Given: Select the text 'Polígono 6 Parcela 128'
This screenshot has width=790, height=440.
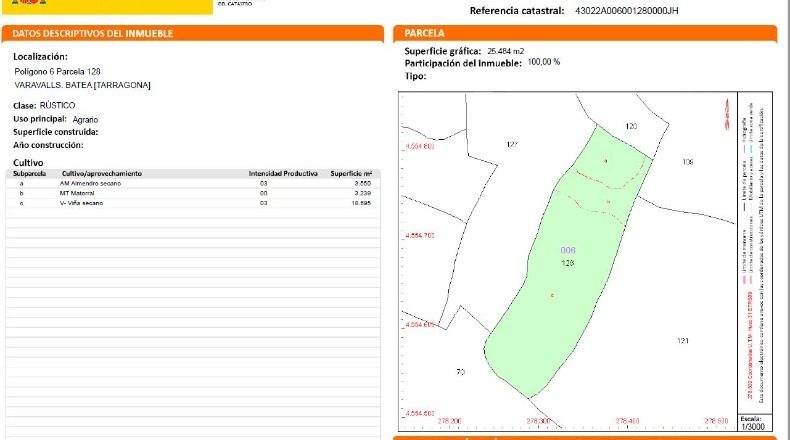Looking at the screenshot, I should point(57,72).
